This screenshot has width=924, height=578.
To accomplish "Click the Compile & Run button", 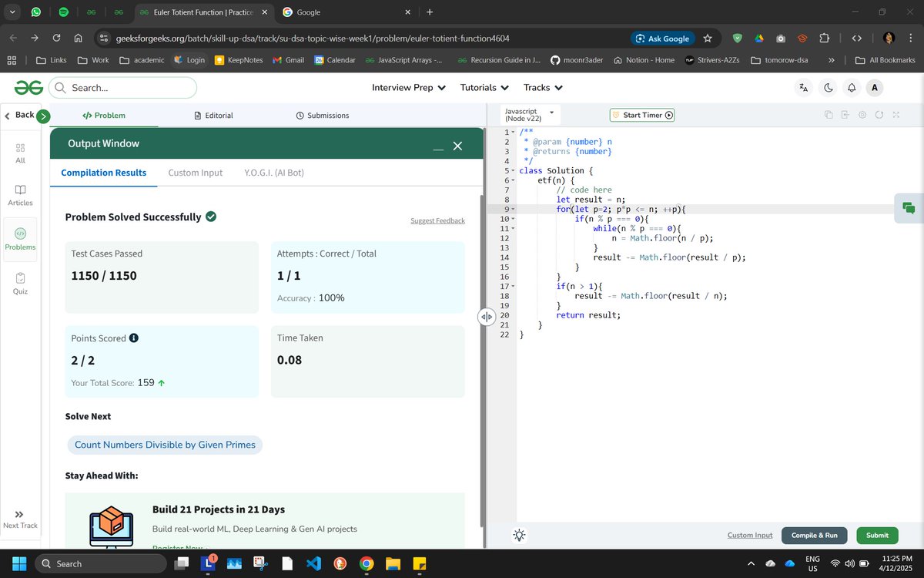I will tap(814, 535).
